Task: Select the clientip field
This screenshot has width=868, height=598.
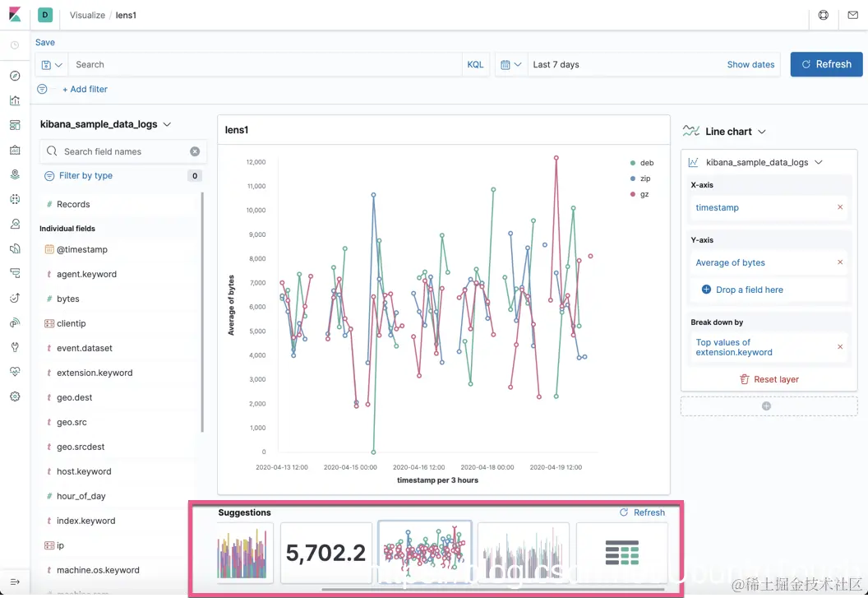Action: 118,323
